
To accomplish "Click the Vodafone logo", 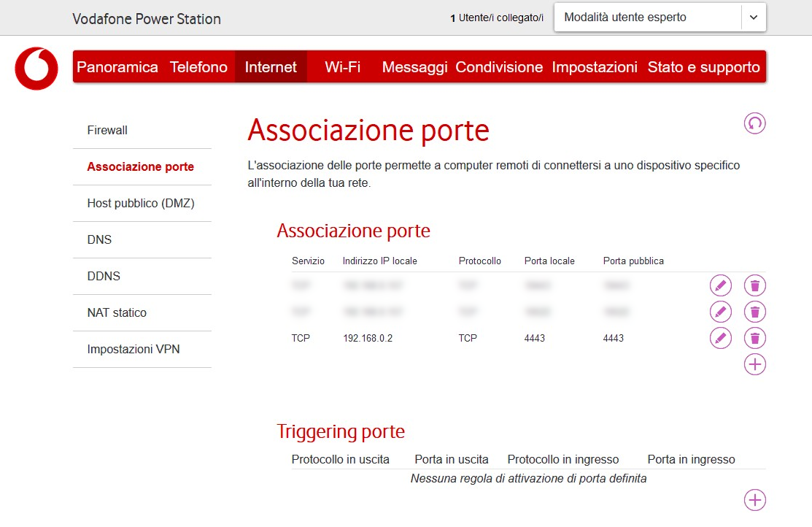I will click(36, 69).
